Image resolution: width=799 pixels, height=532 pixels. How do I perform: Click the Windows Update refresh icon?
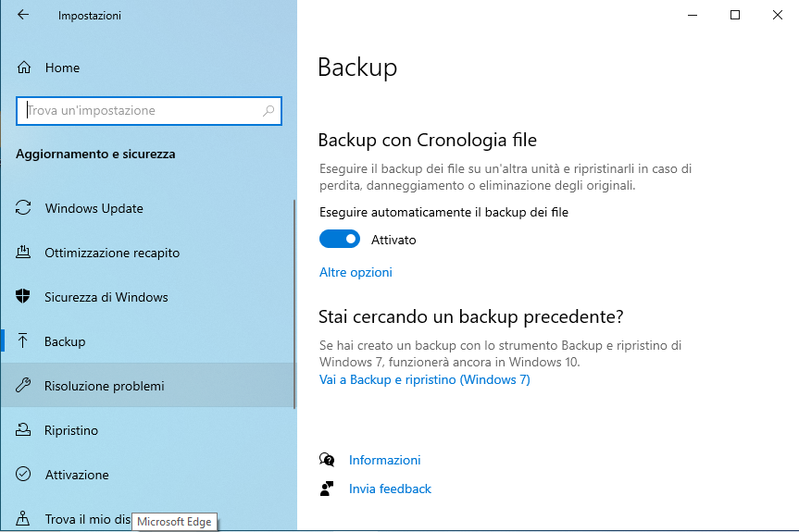[x=24, y=208]
